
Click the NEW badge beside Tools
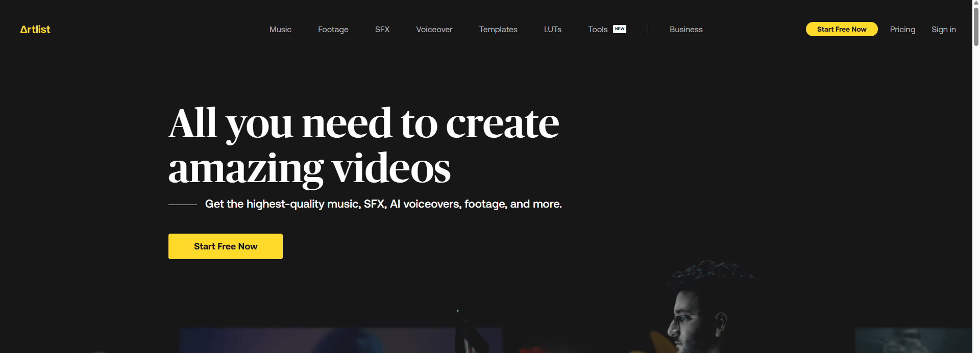(619, 29)
